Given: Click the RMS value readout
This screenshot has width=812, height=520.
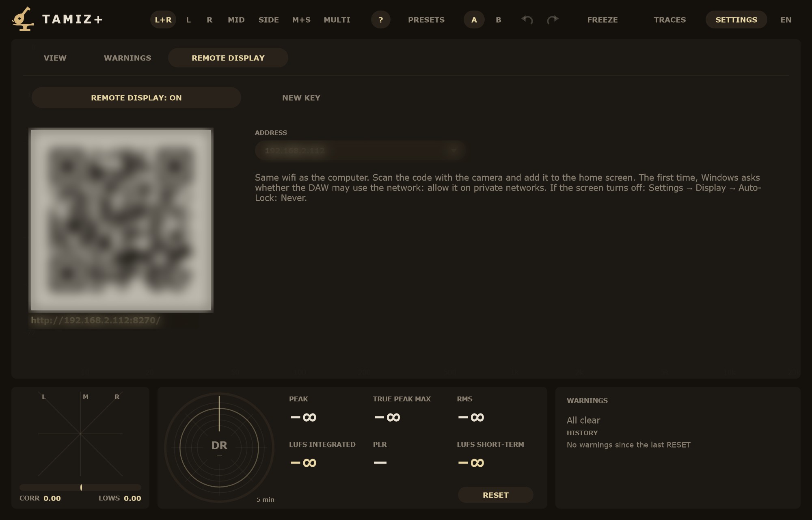Looking at the screenshot, I should tap(471, 417).
